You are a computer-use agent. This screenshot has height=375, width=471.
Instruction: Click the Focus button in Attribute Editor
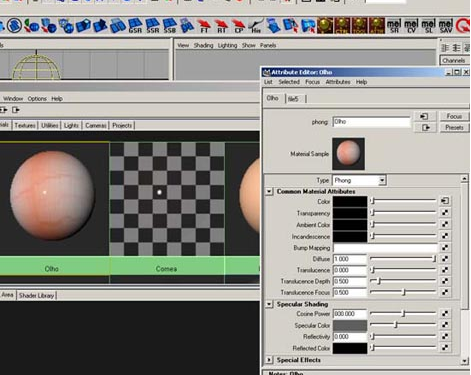[454, 116]
